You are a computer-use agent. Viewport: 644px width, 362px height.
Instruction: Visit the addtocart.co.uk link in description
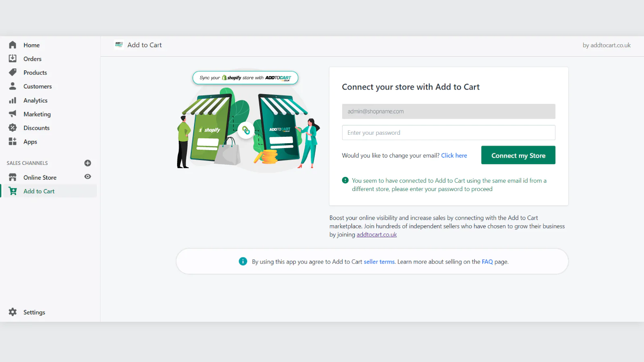pyautogui.click(x=377, y=235)
